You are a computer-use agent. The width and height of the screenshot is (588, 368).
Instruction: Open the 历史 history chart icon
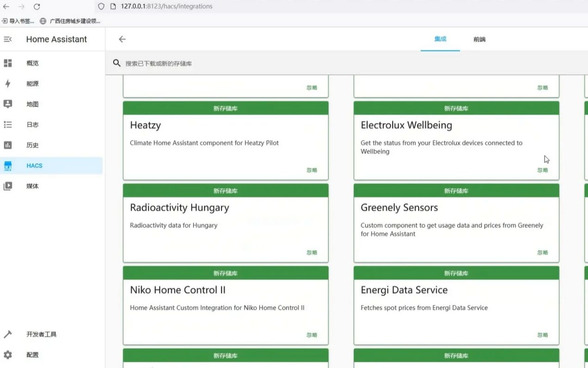coord(8,145)
